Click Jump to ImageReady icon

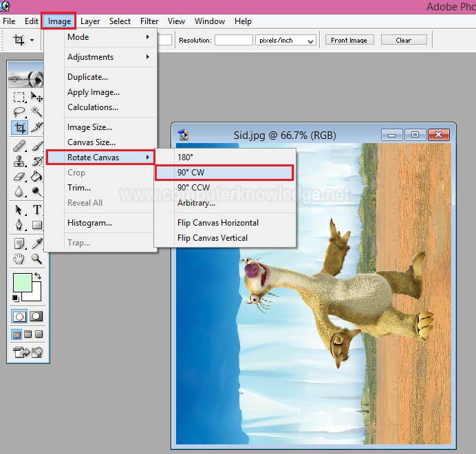(28, 352)
